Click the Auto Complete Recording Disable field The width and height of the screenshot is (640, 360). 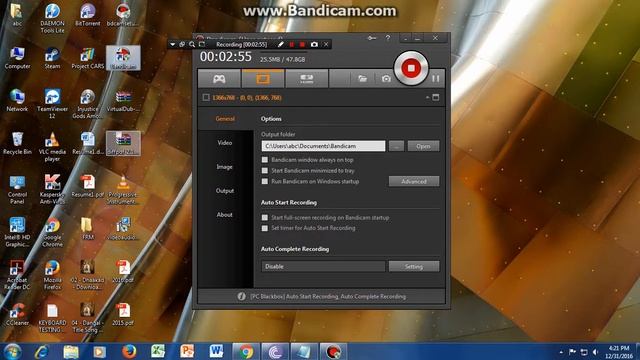pyautogui.click(x=323, y=266)
